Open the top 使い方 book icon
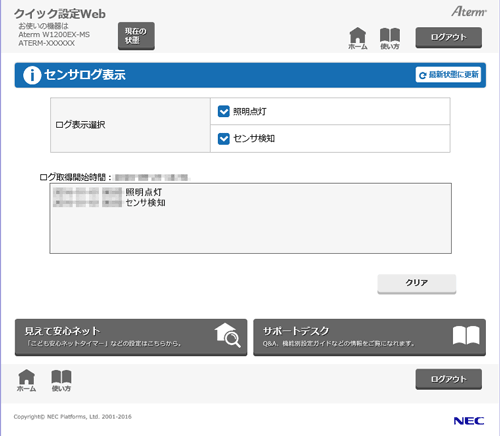Viewport: 500px width, 436px height. pos(390,38)
